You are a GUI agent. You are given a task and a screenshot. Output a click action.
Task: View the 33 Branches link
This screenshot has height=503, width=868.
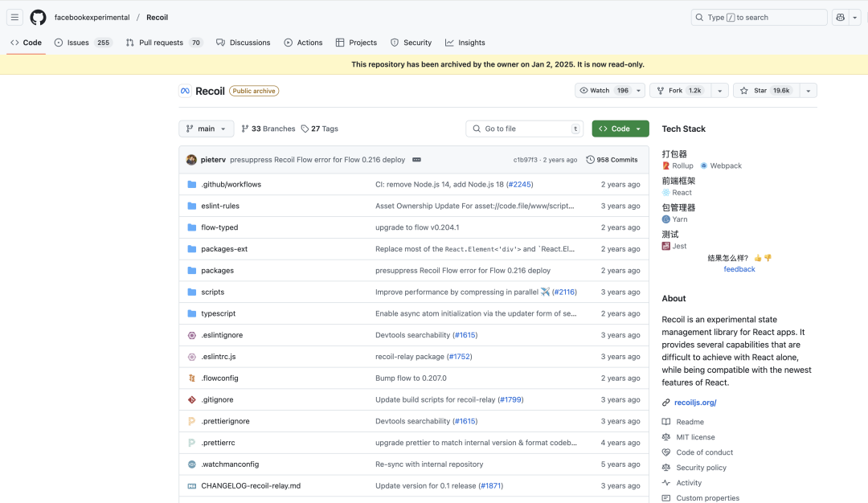(x=268, y=129)
